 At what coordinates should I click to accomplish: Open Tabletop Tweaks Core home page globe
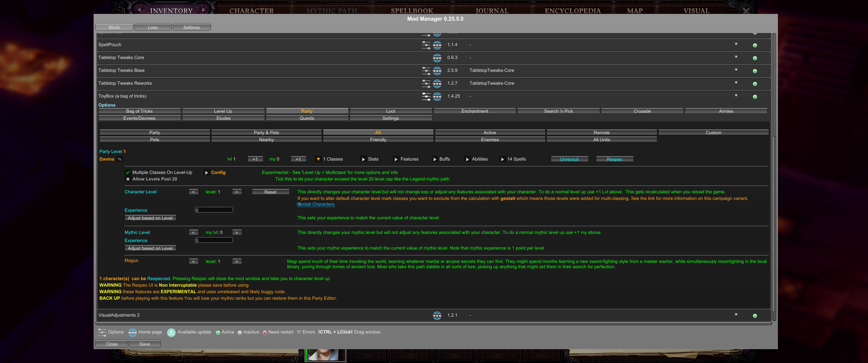pos(437,58)
